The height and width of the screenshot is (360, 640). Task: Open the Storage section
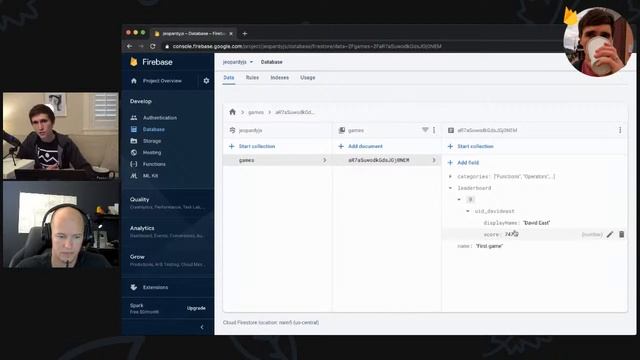152,141
